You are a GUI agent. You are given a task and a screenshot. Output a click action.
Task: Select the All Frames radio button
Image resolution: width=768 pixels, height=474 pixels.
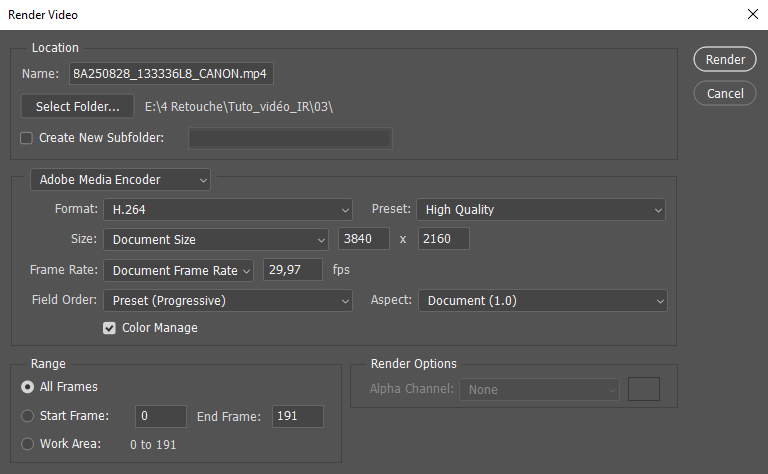coord(27,387)
